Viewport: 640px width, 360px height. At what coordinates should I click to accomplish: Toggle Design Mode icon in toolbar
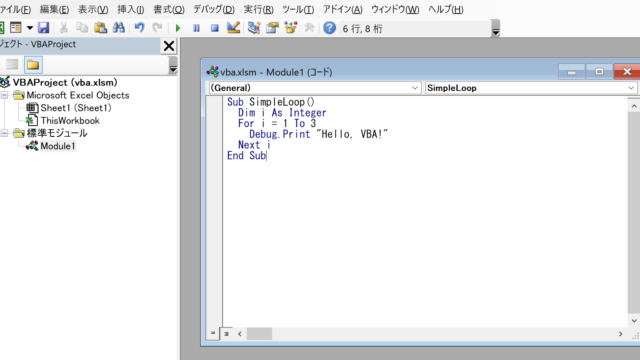point(233,28)
